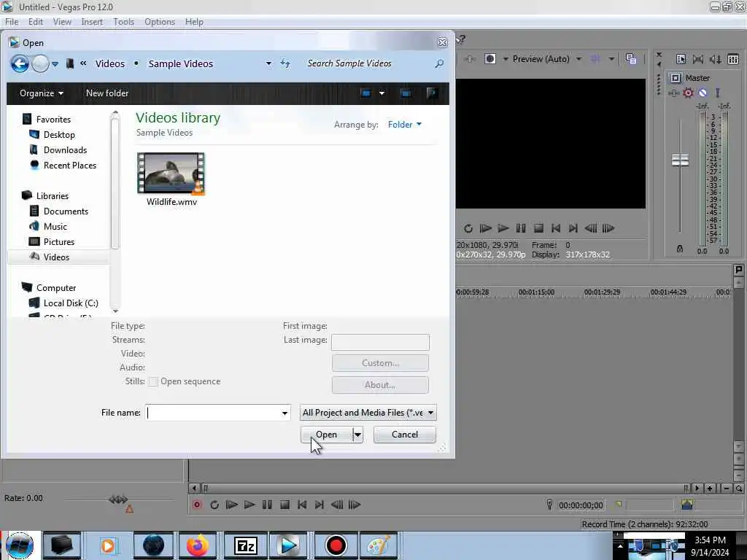Image resolution: width=747 pixels, height=560 pixels.
Task: Click record button in timeline transport
Action: (x=197, y=505)
